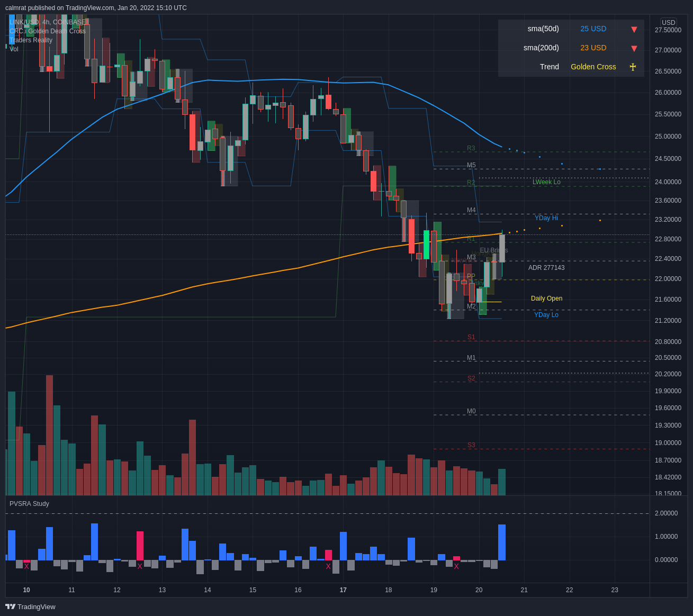
Task: Click the Daily Open label
Action: click(546, 298)
